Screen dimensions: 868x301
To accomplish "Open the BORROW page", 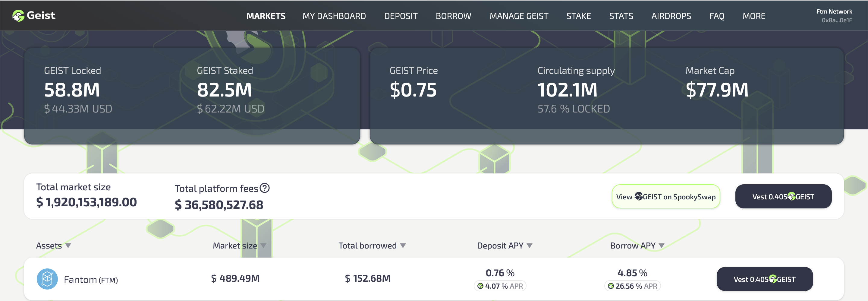I will tap(453, 16).
